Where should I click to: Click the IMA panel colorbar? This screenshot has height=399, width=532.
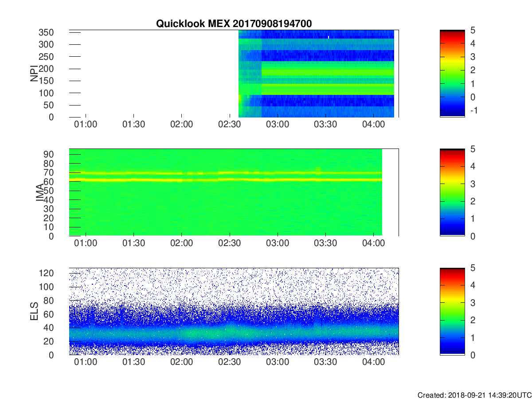[452, 192]
